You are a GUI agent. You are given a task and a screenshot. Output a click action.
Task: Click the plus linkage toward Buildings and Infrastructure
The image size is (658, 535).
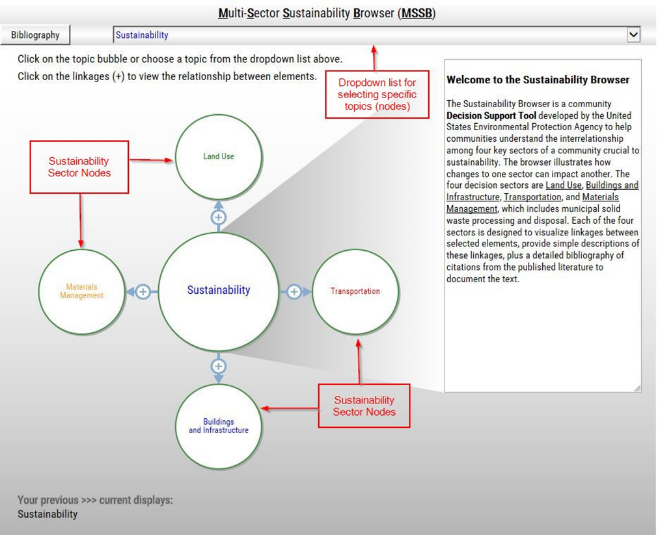pyautogui.click(x=219, y=366)
